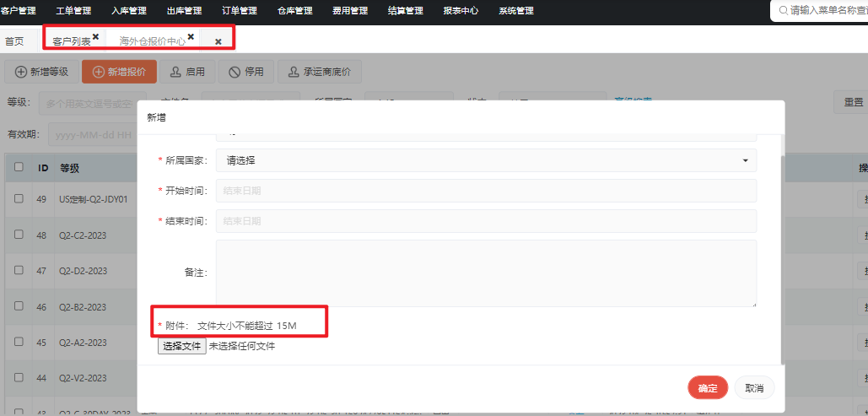The image size is (868, 416).
Task: Check the row for US定制-Q2-JDY01
Action: click(x=19, y=198)
